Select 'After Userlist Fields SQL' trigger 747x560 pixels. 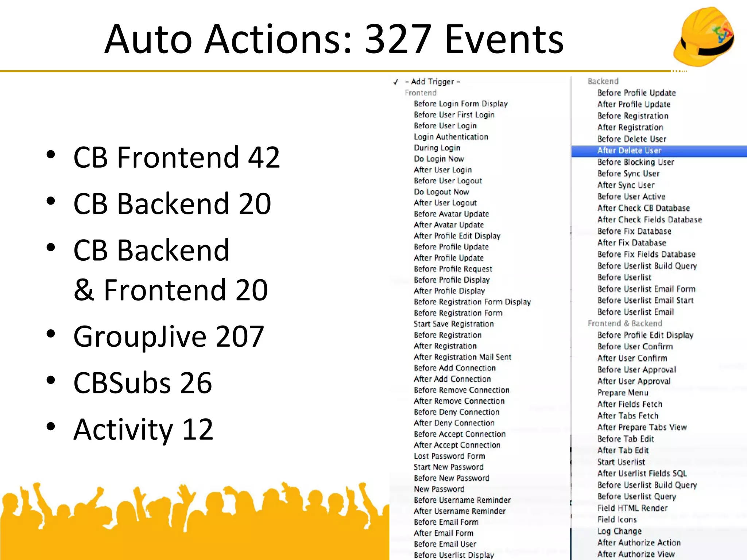click(642, 474)
